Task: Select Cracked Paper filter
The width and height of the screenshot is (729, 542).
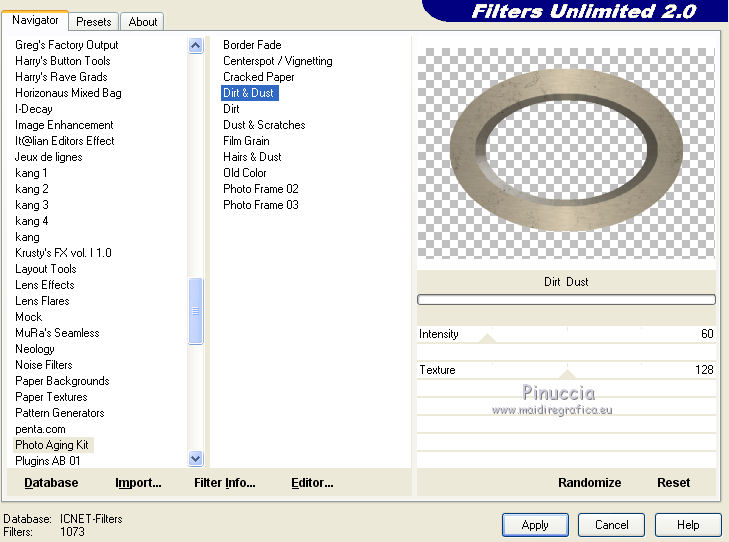Action: pos(258,77)
